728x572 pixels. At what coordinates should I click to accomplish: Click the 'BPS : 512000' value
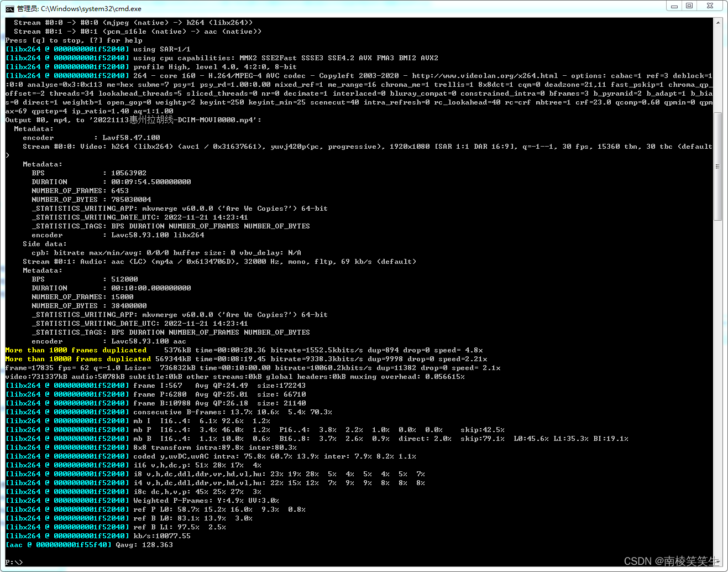[124, 279]
